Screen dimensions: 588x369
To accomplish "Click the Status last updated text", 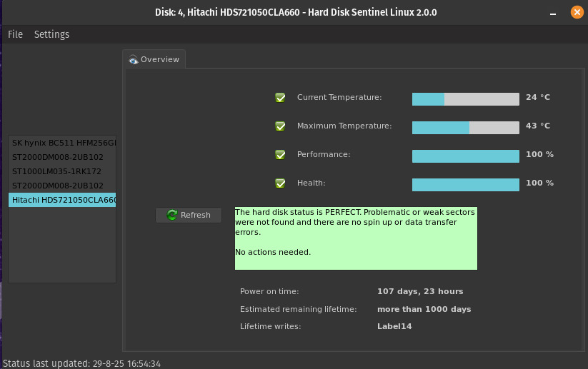I will (82, 363).
